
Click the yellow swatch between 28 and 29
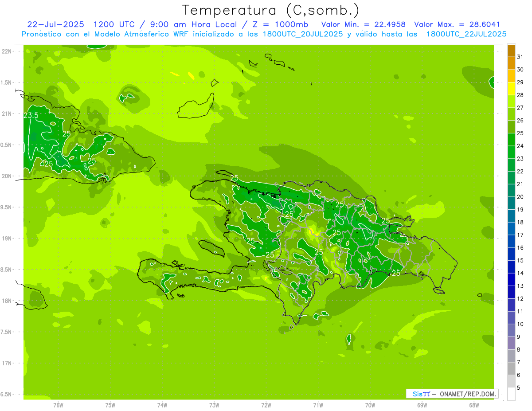coord(511,89)
